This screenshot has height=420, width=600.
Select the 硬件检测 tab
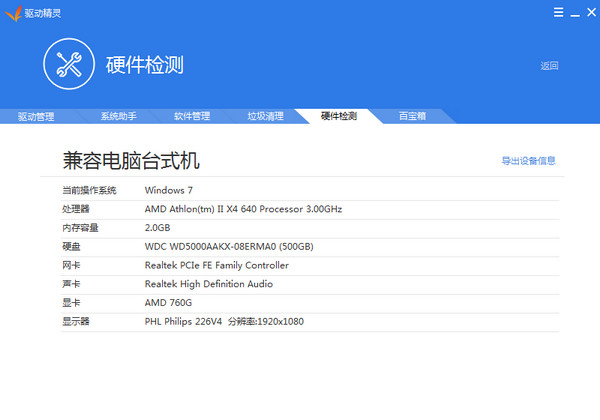(x=339, y=116)
